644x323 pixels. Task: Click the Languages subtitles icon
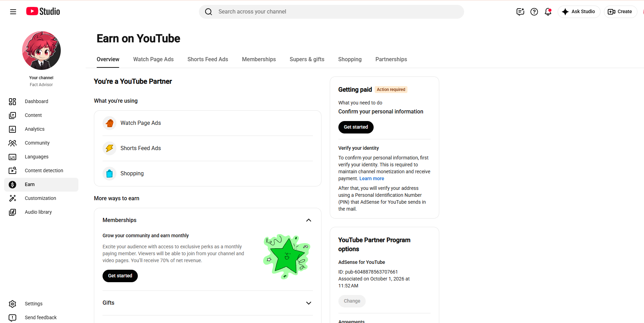(12, 157)
